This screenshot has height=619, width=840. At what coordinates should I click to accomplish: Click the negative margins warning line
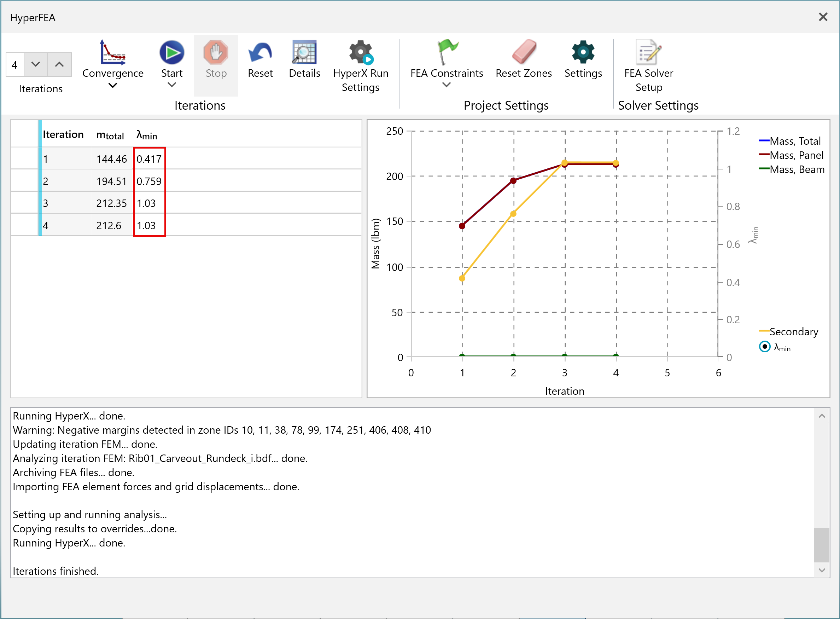point(222,430)
